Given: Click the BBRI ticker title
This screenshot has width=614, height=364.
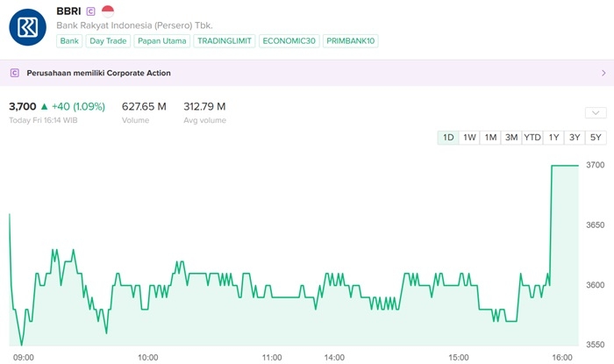Looking at the screenshot, I should (68, 11).
